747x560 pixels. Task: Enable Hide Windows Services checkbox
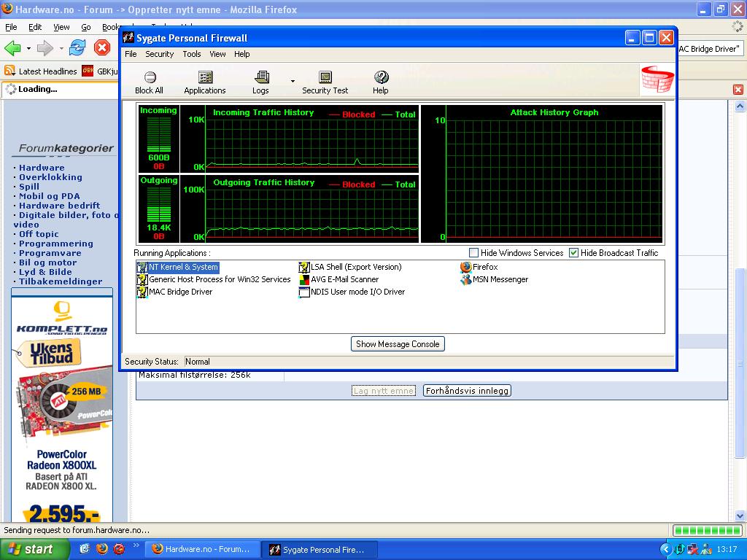(474, 253)
